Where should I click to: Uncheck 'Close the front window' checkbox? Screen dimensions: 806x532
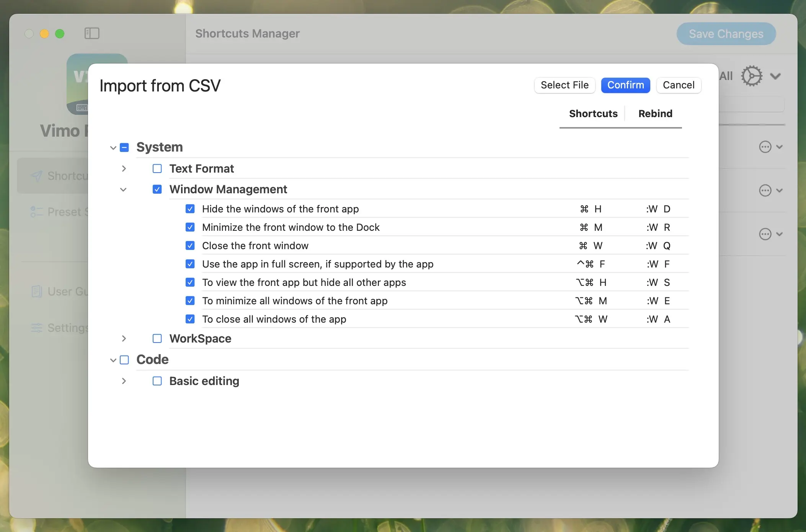(190, 246)
